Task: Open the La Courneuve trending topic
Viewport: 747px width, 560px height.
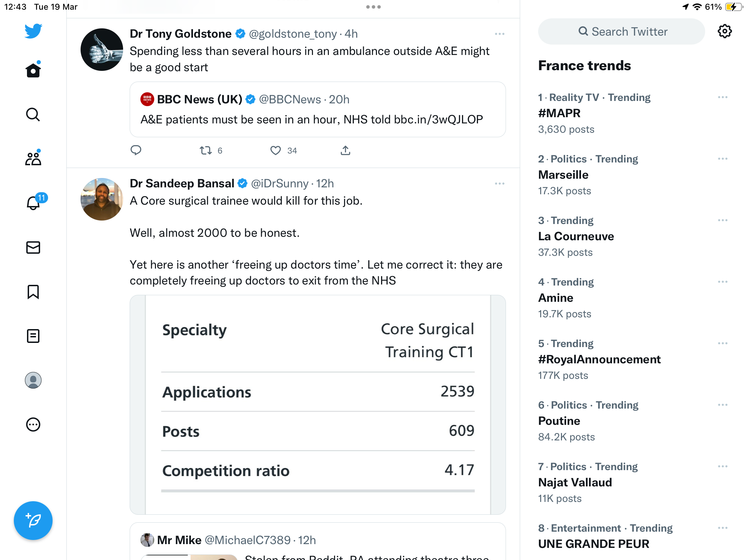Action: [576, 236]
